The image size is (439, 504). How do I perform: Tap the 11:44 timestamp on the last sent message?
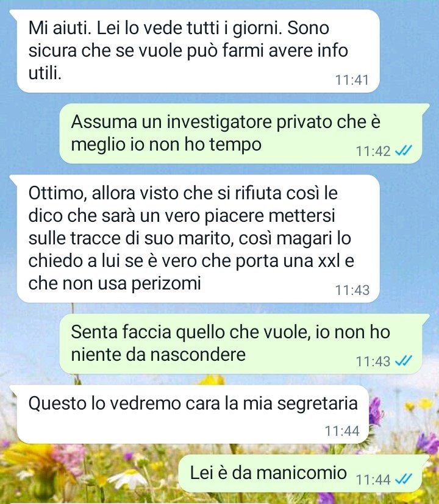click(373, 480)
